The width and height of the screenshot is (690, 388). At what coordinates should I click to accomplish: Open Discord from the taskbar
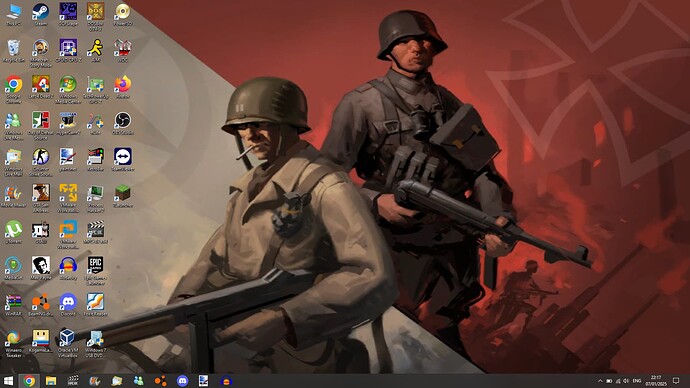pos(182,381)
